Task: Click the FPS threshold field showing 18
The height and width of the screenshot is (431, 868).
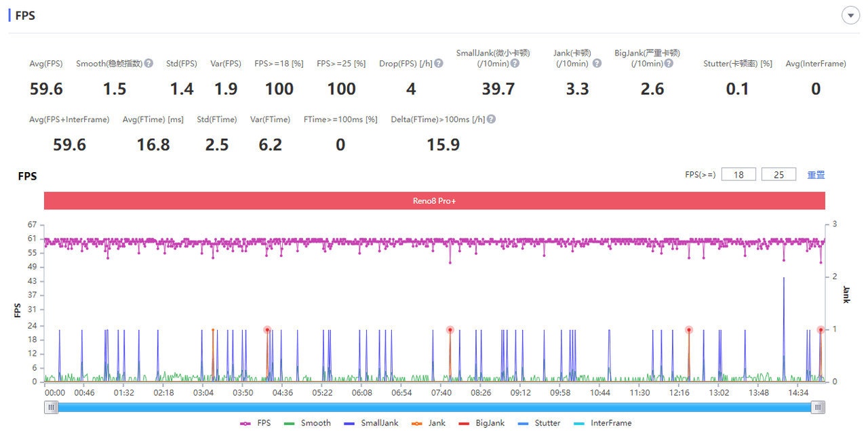Action: pyautogui.click(x=738, y=175)
